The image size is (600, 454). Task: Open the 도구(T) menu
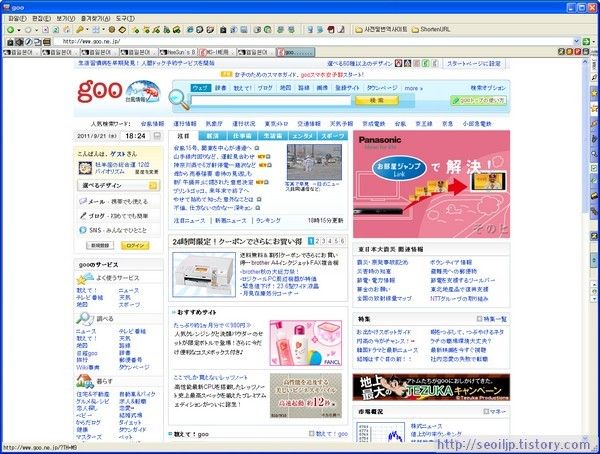pos(125,18)
